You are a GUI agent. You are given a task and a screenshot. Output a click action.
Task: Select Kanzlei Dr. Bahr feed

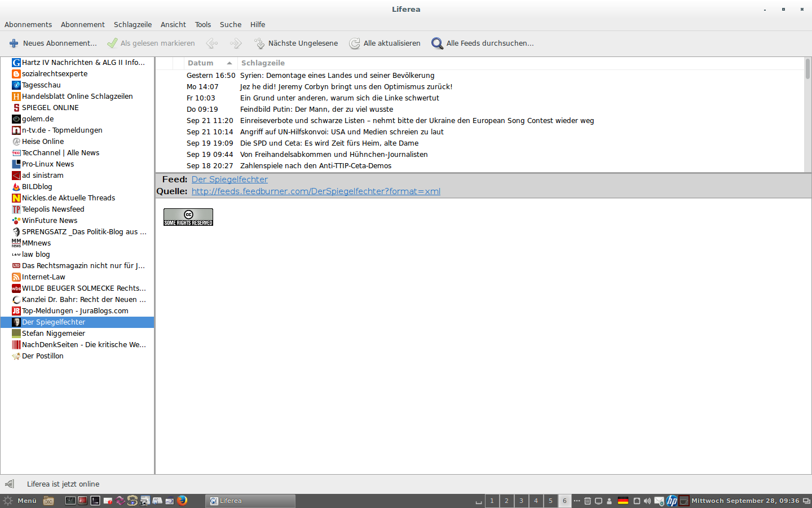coord(77,300)
